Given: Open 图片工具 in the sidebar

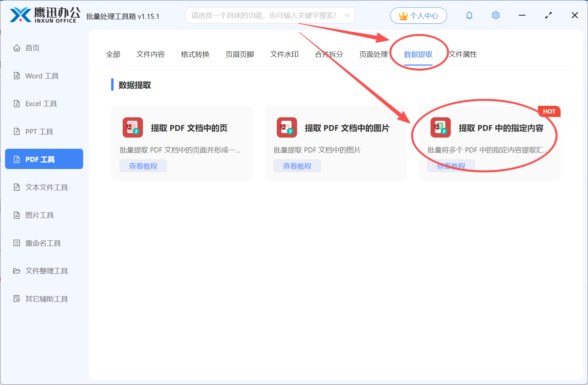Looking at the screenshot, I should pos(44,215).
